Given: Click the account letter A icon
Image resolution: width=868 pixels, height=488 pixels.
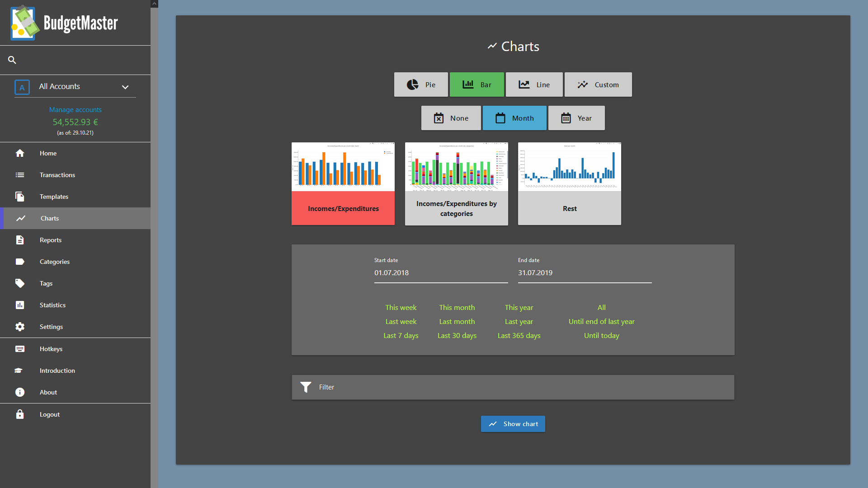Looking at the screenshot, I should tap(22, 87).
